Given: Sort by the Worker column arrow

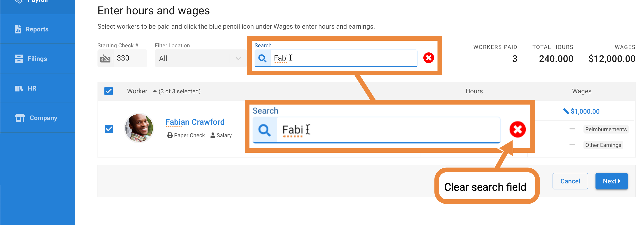Looking at the screenshot, I should (155, 91).
